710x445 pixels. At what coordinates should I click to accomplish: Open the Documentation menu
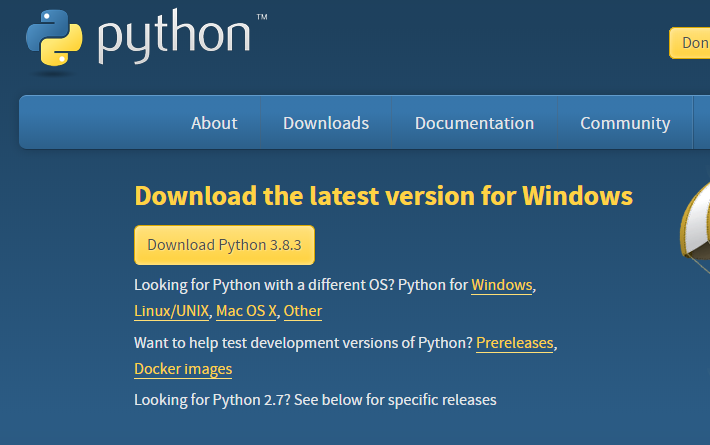[x=475, y=123]
